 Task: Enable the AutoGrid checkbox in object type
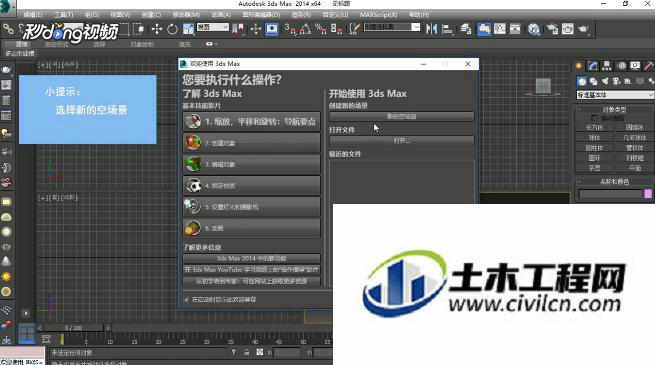coord(594,118)
